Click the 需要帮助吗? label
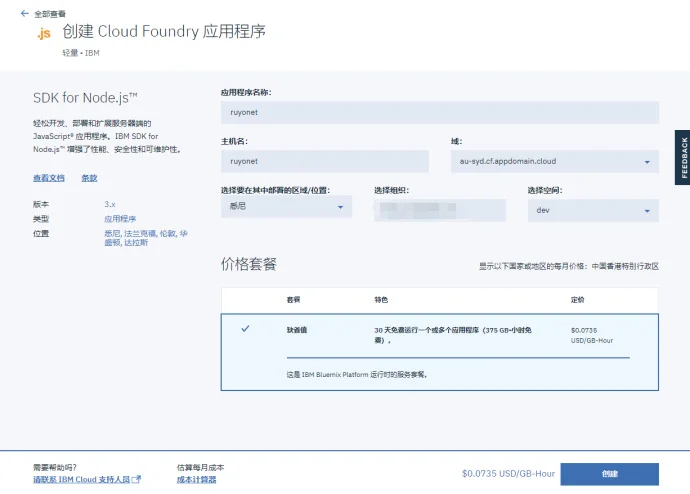Viewport: 690px width, 494px height. coord(55,467)
